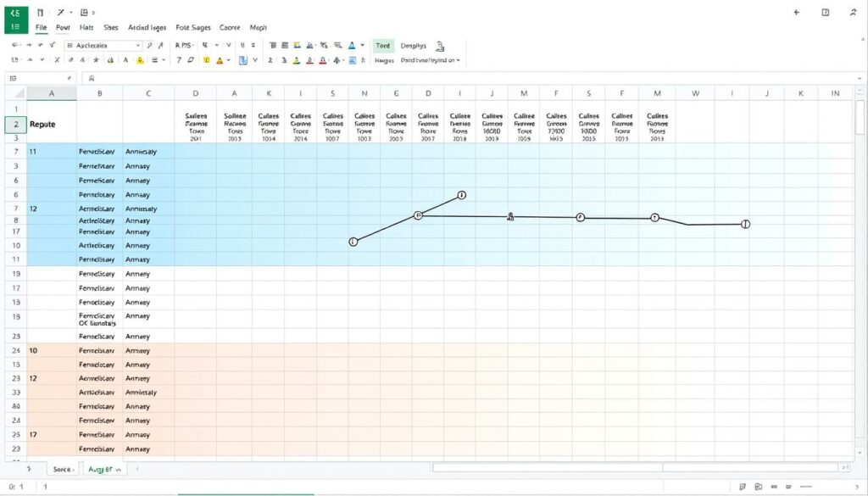Open the Pewt ribbon tab
This screenshot has height=496, width=868.
(63, 27)
